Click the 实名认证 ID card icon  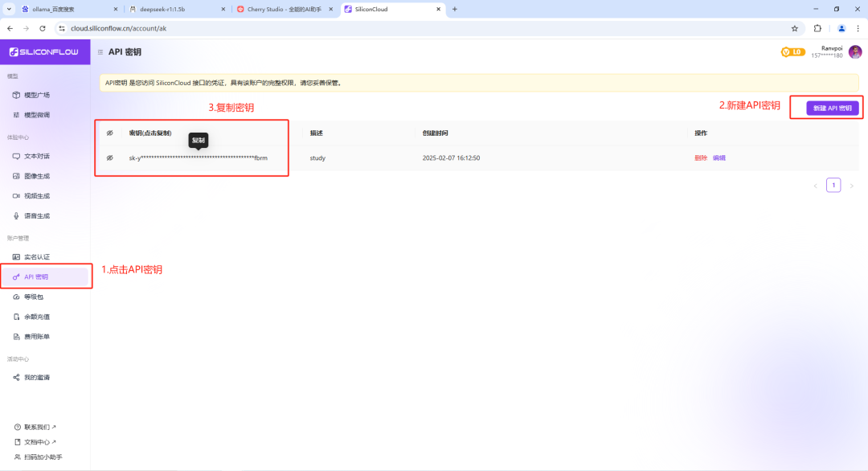pyautogui.click(x=16, y=257)
